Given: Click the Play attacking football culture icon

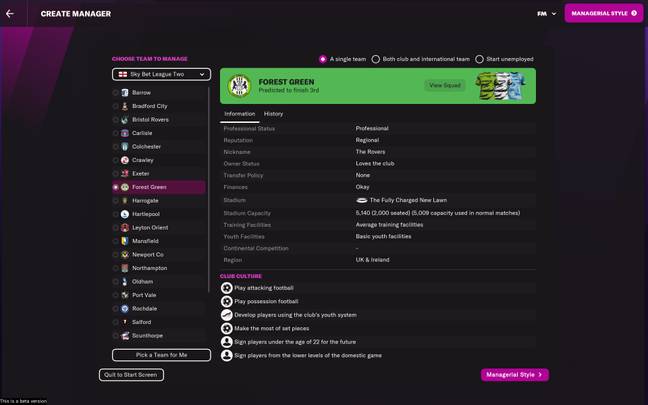Looking at the screenshot, I should point(226,288).
